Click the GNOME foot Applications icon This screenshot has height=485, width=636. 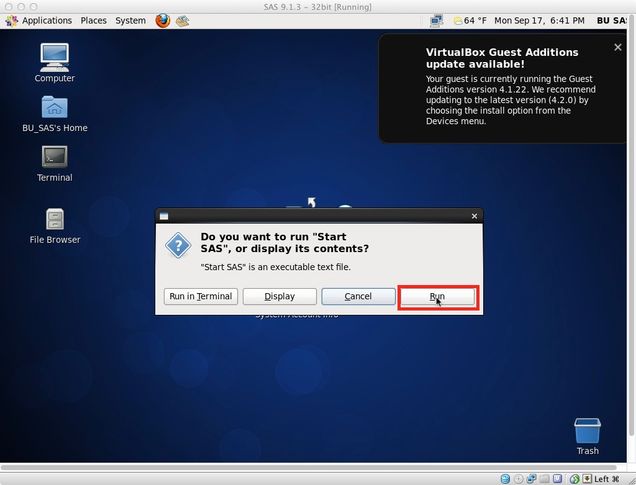[x=11, y=21]
